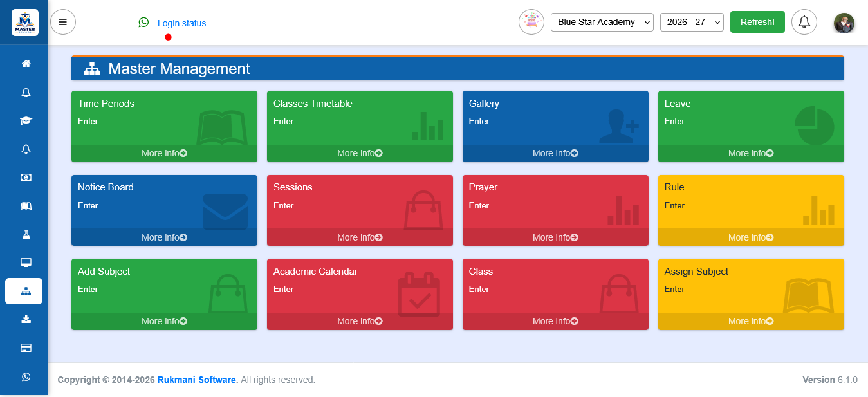Viewport: 868px width, 397px height.
Task: Open More info on Time Periods card
Action: (164, 153)
